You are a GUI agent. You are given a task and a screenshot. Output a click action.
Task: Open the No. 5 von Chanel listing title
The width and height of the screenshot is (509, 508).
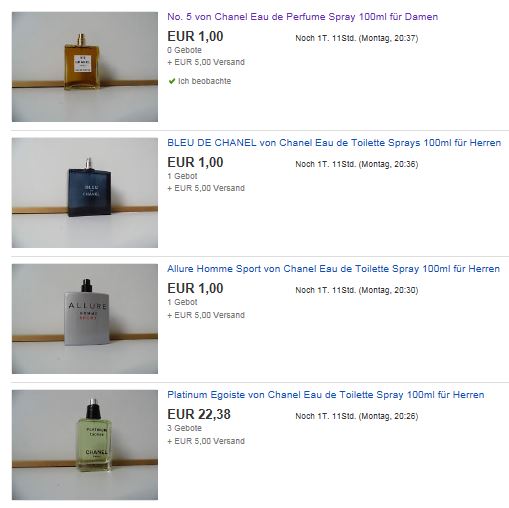coord(302,17)
